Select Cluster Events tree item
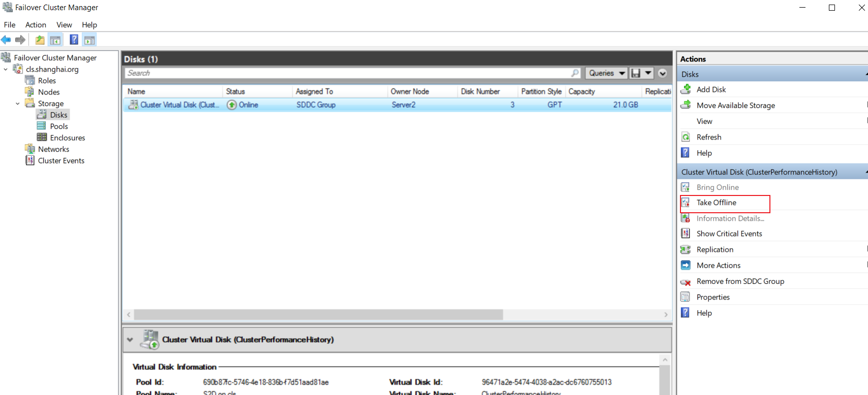 (61, 160)
